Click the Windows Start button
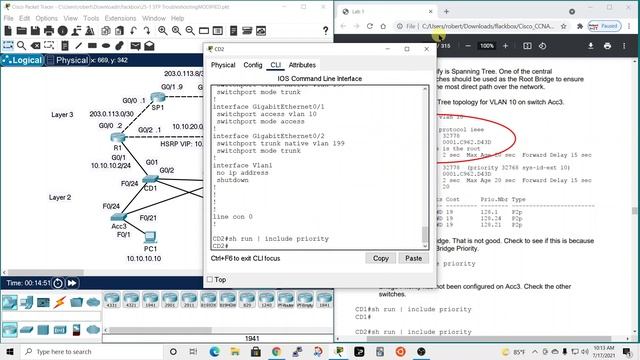This screenshot has height=360, width=640. pos(10,351)
